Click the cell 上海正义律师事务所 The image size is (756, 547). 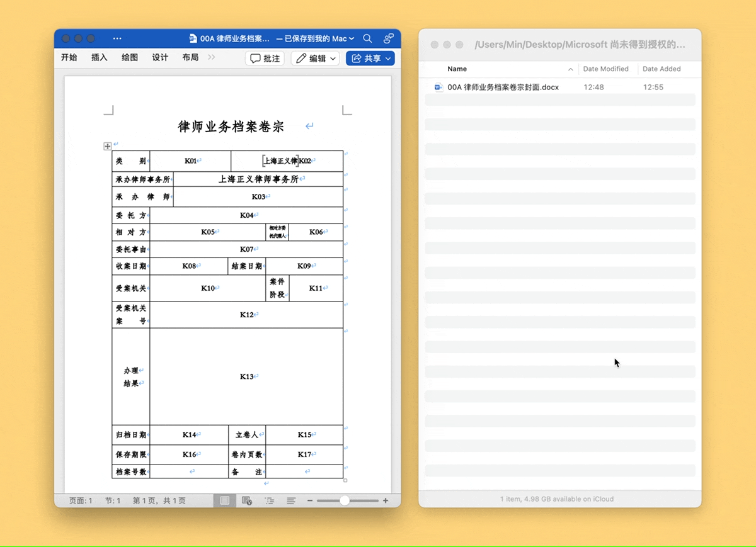[x=258, y=179]
